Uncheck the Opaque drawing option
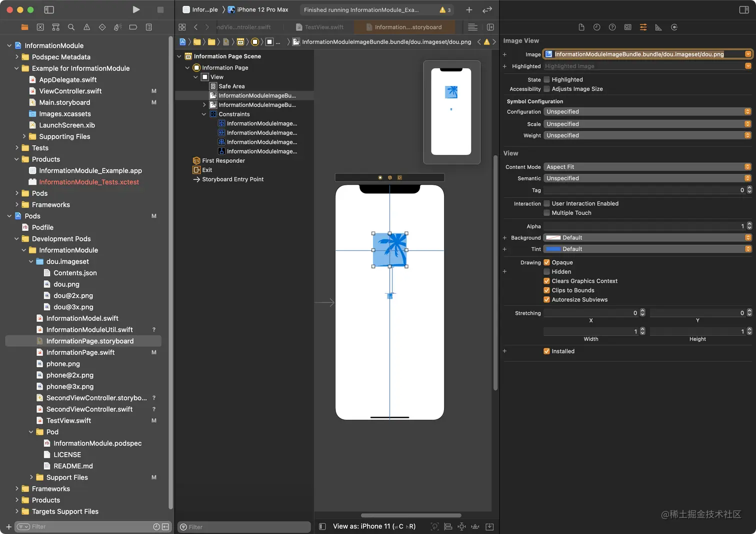Image resolution: width=756 pixels, height=534 pixels. pos(546,262)
